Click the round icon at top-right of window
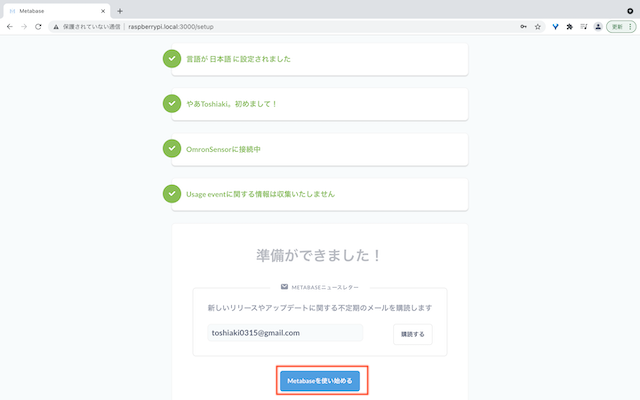Screen dimensions: 640x400 click(630, 11)
